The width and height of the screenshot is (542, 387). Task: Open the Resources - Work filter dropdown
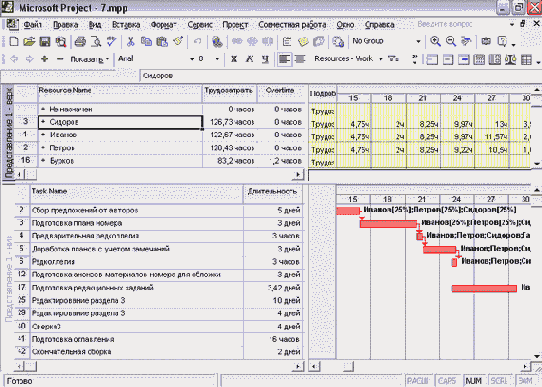click(348, 59)
